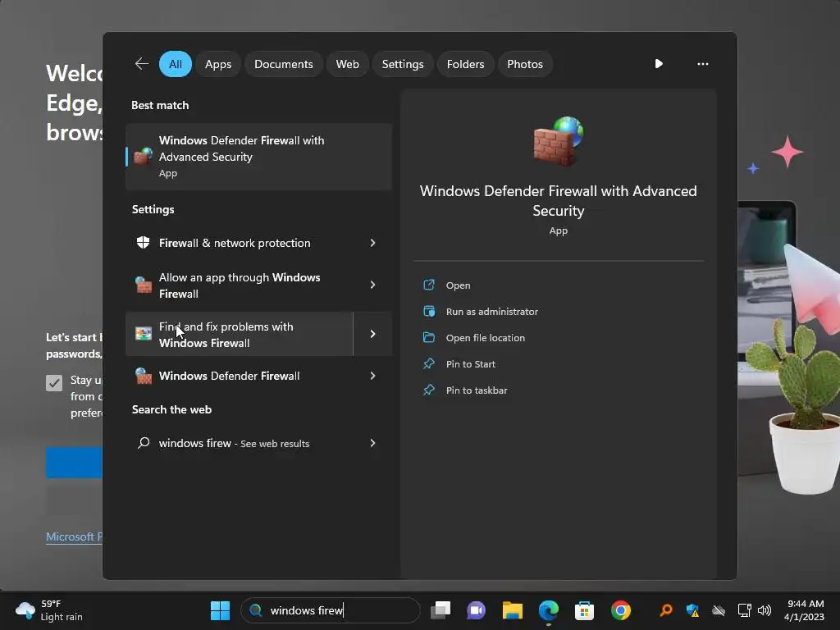Viewport: 840px width, 630px height.
Task: Click the network status tray icon
Action: tap(744, 610)
